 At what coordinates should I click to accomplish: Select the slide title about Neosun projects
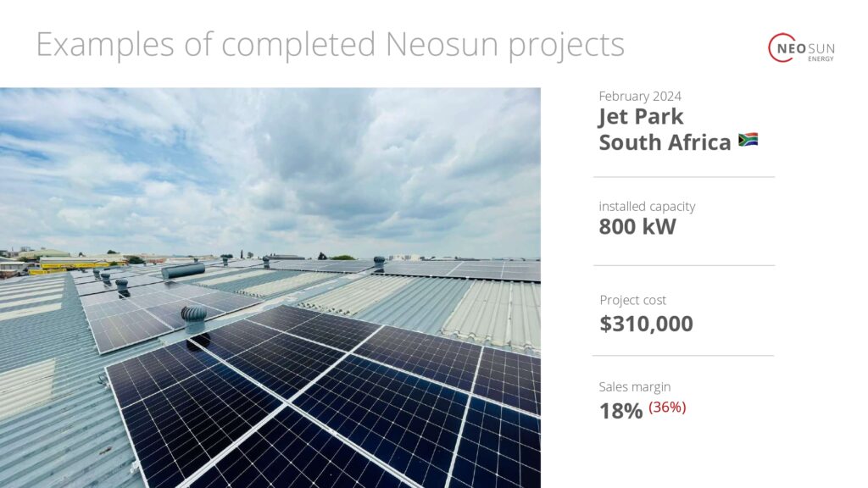[330, 44]
